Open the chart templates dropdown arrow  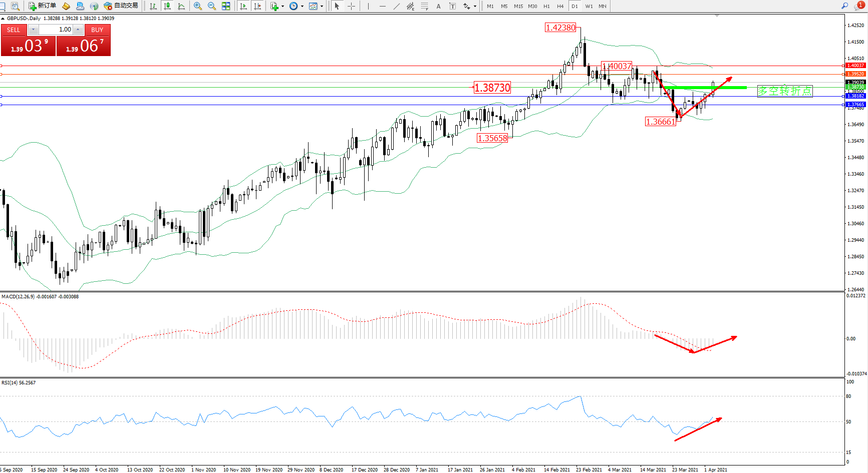tap(322, 7)
